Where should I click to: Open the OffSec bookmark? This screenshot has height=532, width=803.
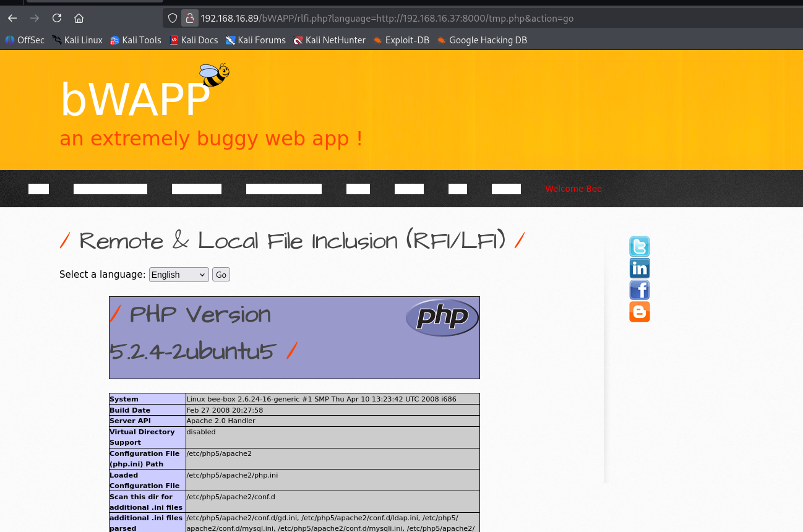(25, 40)
